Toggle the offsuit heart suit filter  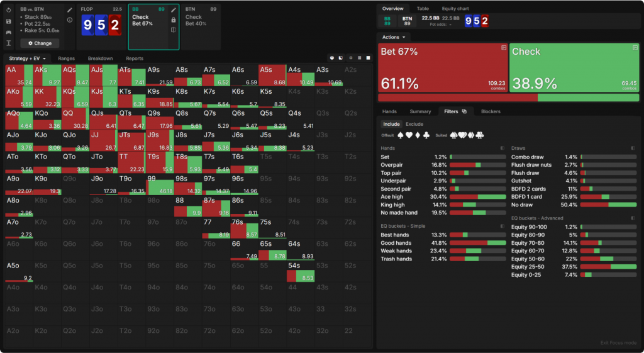tap(411, 135)
